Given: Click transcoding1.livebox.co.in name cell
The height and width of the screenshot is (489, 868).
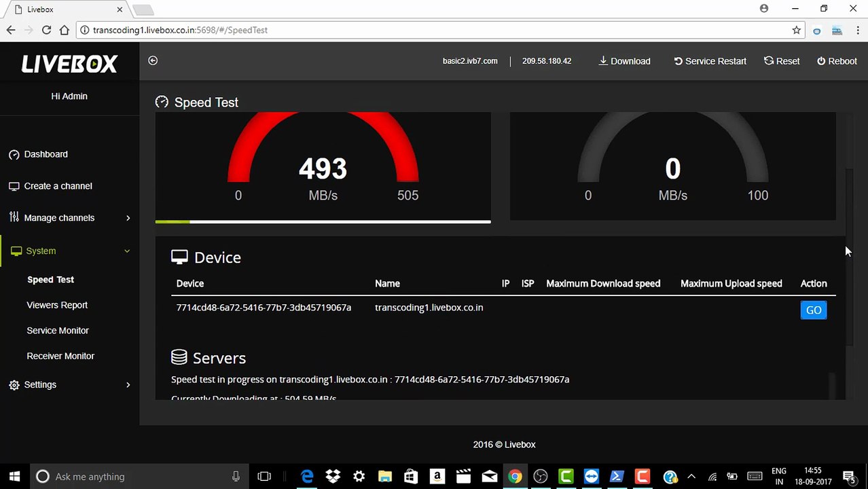Looking at the screenshot, I should (x=429, y=308).
